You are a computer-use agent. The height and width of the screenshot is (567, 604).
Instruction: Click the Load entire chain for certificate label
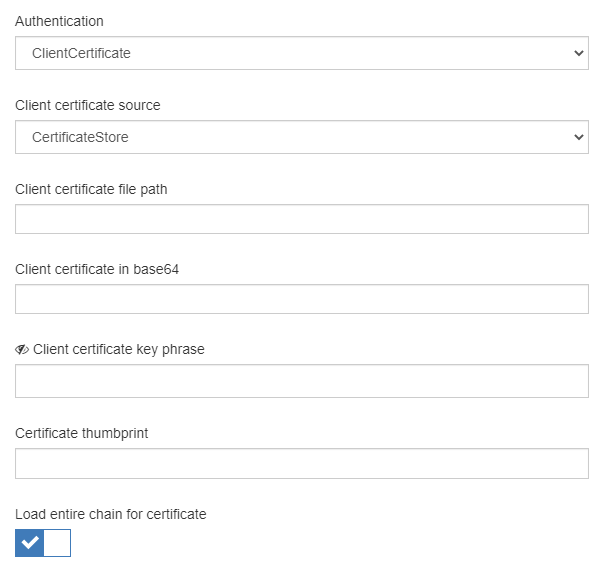tap(111, 514)
